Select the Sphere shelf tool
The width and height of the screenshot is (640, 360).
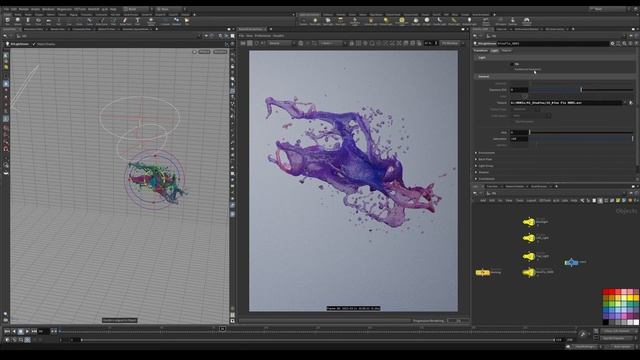tap(18, 21)
